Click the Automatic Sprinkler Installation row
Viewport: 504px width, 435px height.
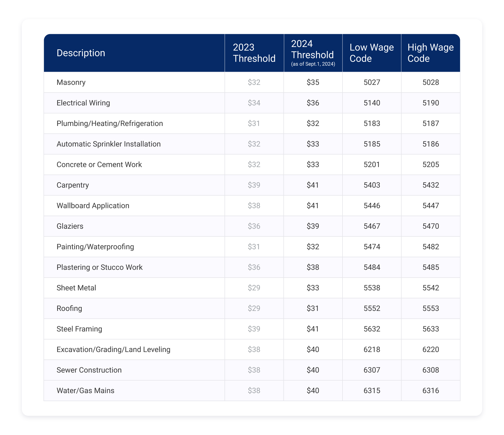(108, 144)
